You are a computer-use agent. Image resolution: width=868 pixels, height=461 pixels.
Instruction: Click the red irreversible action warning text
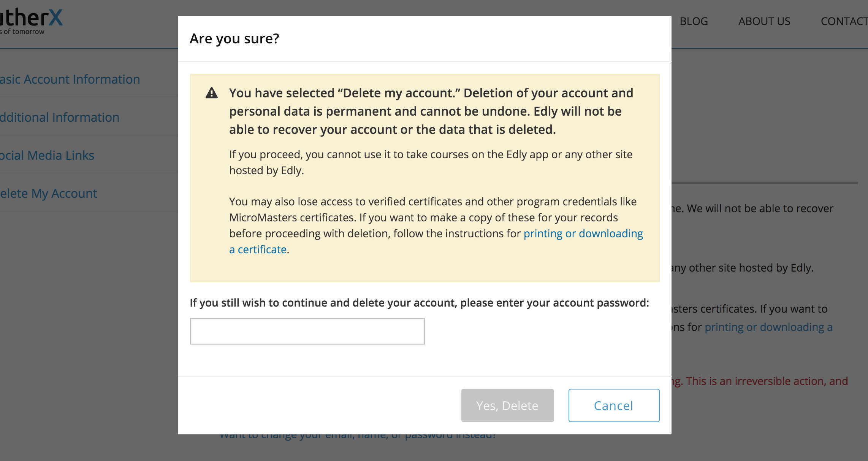760,381
